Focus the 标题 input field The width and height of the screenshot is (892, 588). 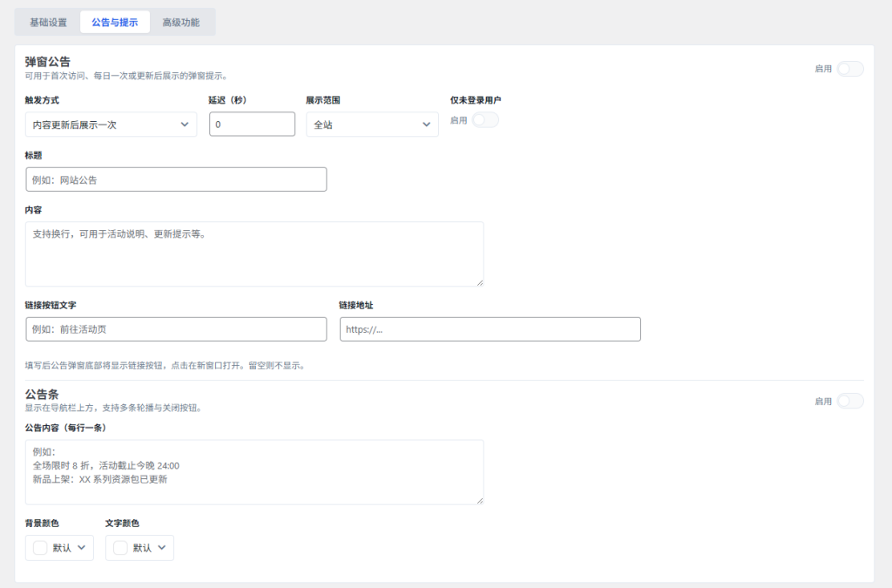pyautogui.click(x=176, y=179)
